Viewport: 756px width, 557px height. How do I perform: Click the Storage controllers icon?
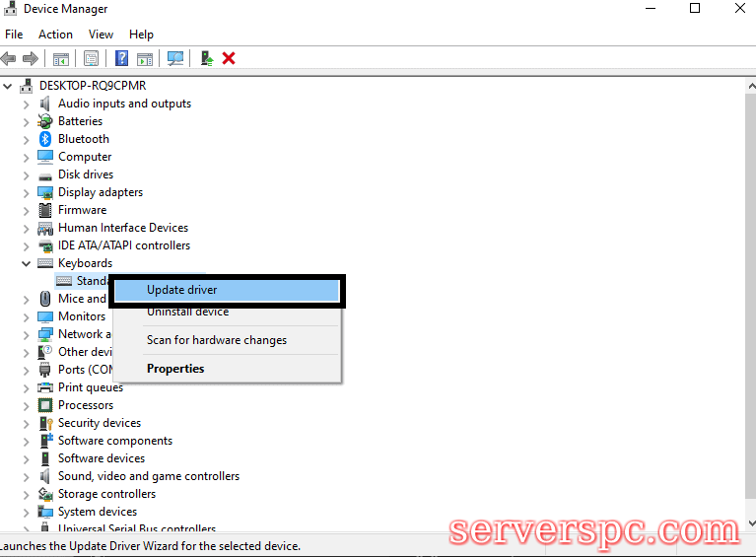pos(45,494)
